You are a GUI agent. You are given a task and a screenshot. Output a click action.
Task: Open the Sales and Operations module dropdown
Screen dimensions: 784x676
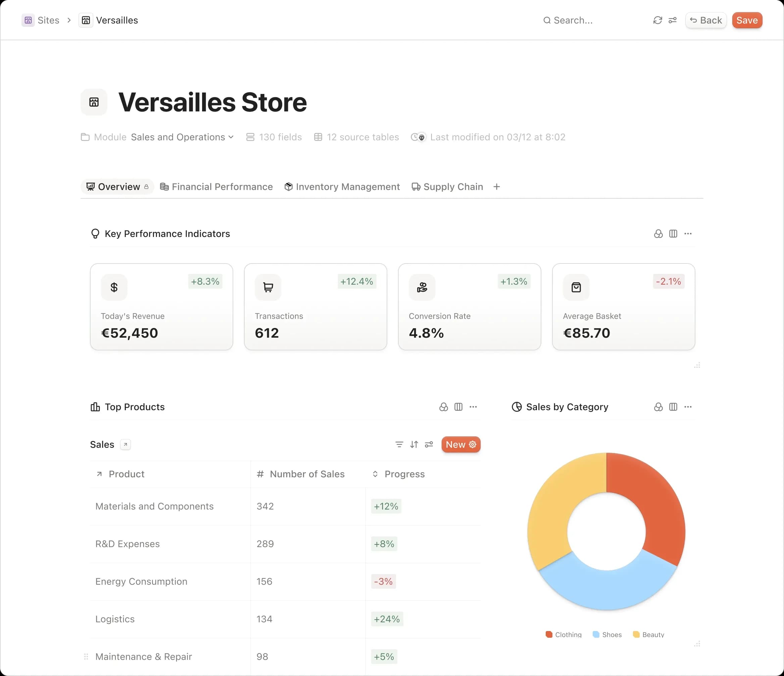click(x=182, y=137)
